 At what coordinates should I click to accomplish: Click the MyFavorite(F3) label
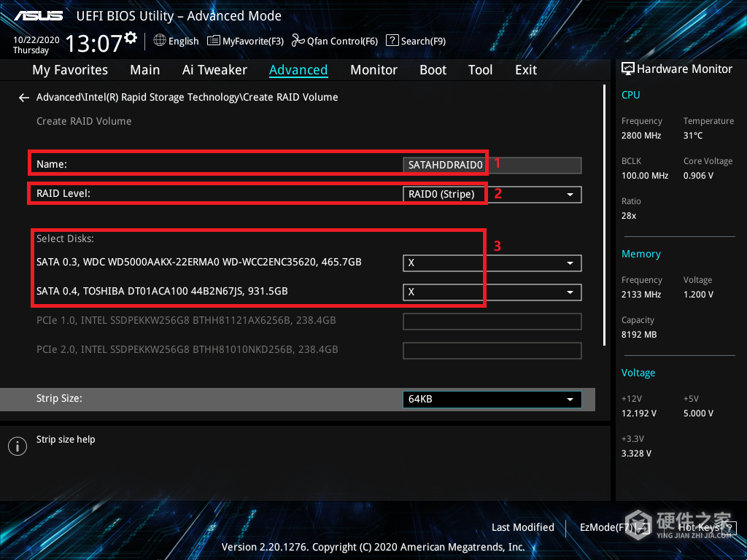pos(253,41)
